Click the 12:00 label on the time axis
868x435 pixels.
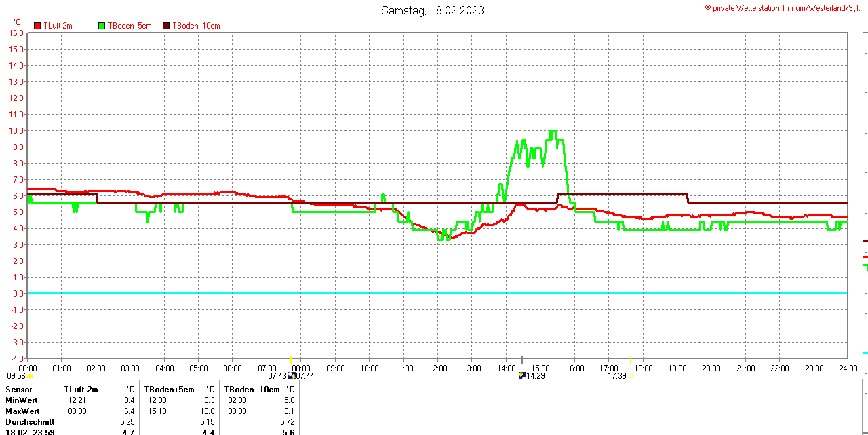click(x=437, y=368)
